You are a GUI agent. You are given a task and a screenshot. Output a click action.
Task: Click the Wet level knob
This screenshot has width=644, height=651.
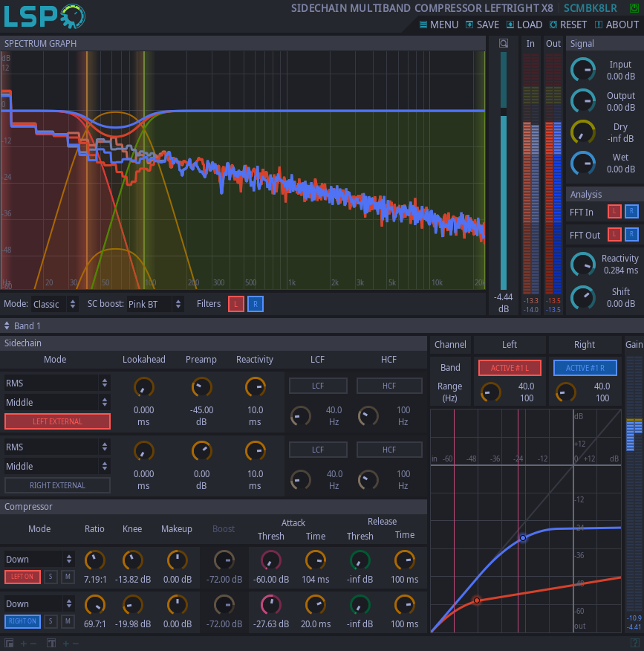coord(583,163)
